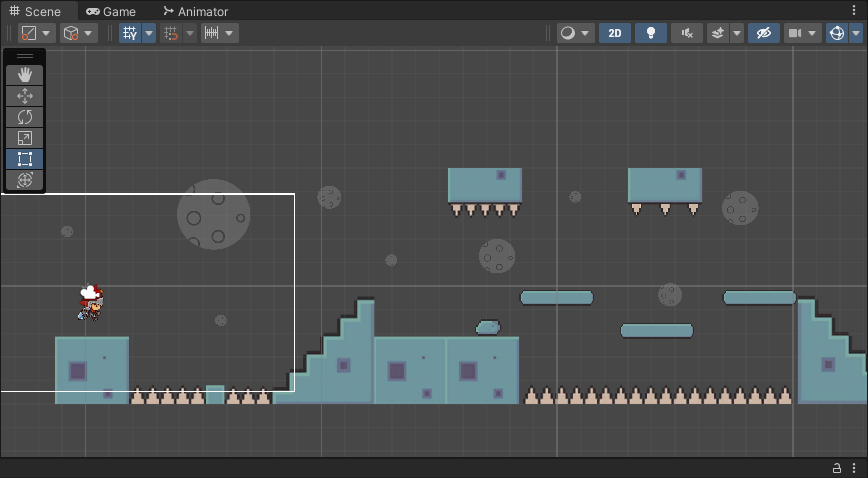
Task: Toggle scene grid visibility
Action: click(130, 33)
